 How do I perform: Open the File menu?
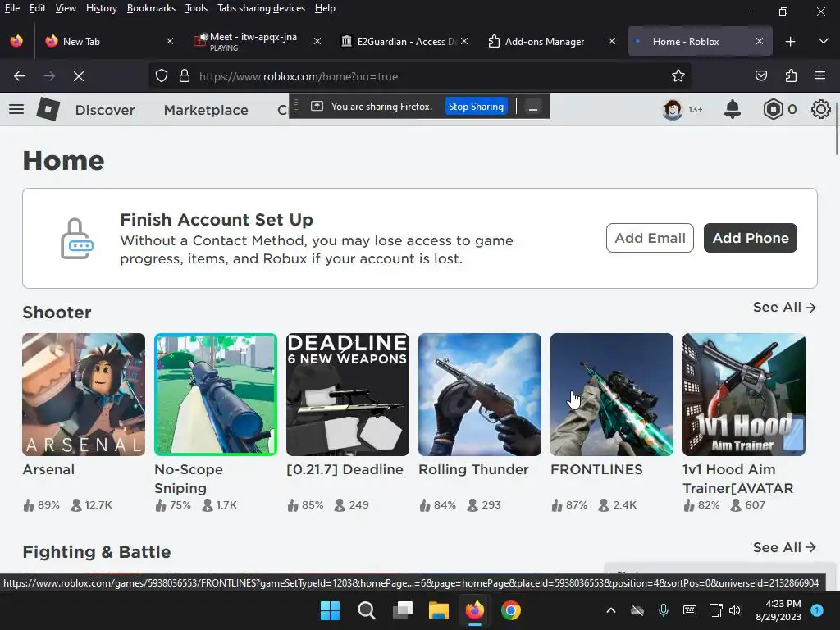11,8
